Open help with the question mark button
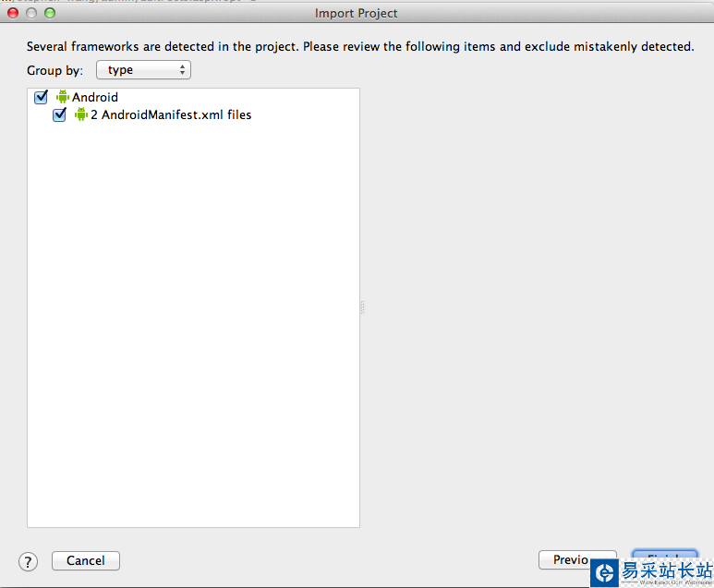Screen dimensions: 714x588 (x=28, y=561)
